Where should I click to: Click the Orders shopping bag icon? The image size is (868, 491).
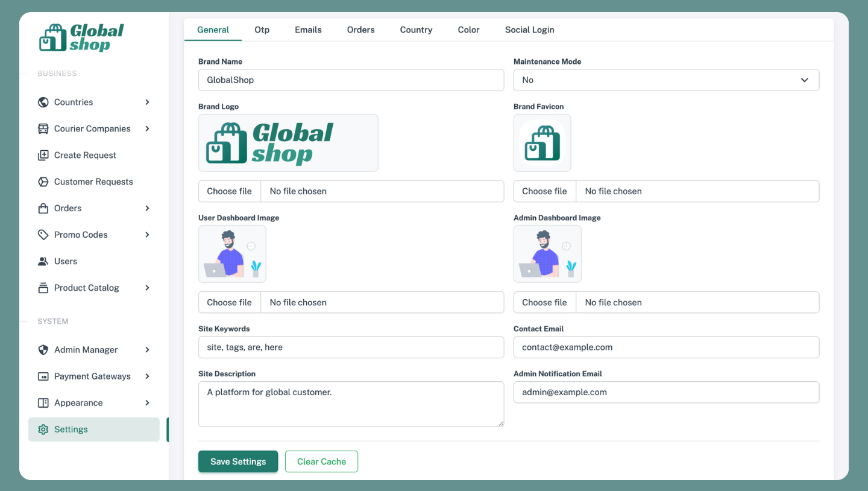click(43, 208)
